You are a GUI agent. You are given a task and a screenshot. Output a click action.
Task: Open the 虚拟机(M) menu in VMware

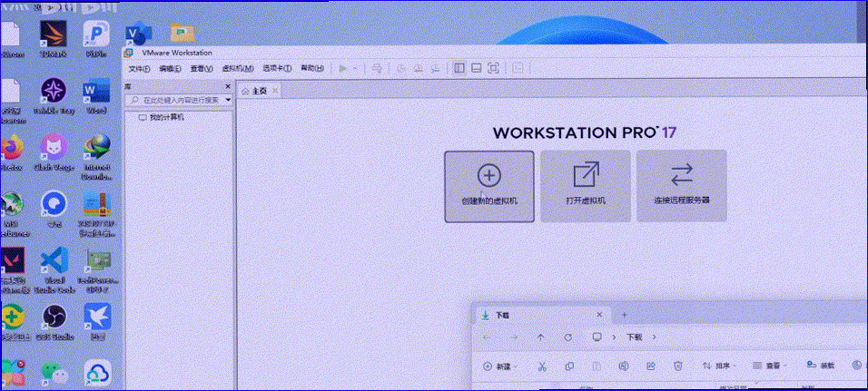click(x=238, y=69)
